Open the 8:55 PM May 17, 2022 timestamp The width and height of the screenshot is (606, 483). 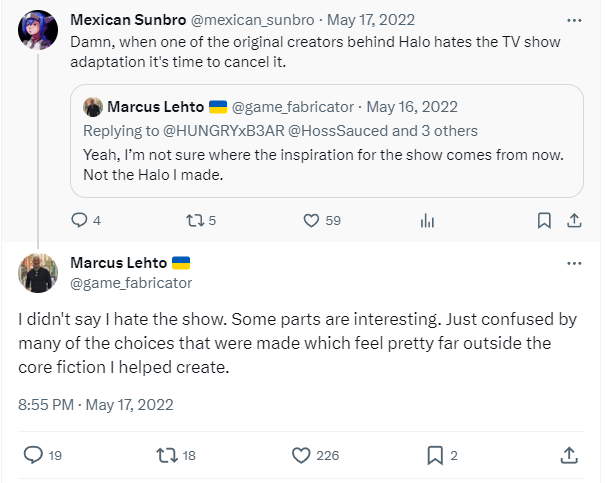pyautogui.click(x=96, y=405)
